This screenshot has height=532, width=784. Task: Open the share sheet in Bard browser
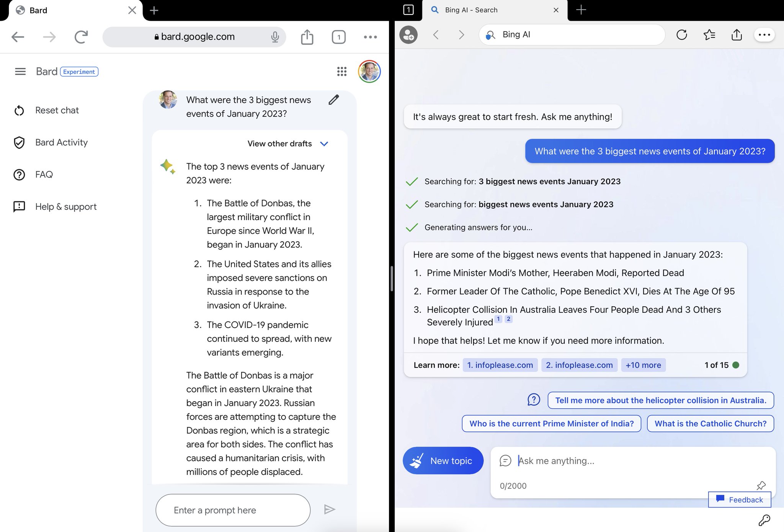[307, 37]
